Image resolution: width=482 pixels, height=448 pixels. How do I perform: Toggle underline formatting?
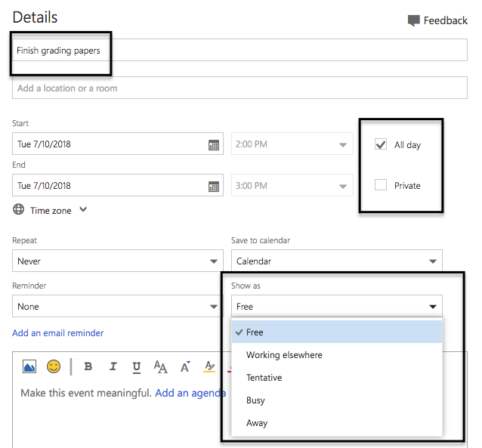click(137, 366)
